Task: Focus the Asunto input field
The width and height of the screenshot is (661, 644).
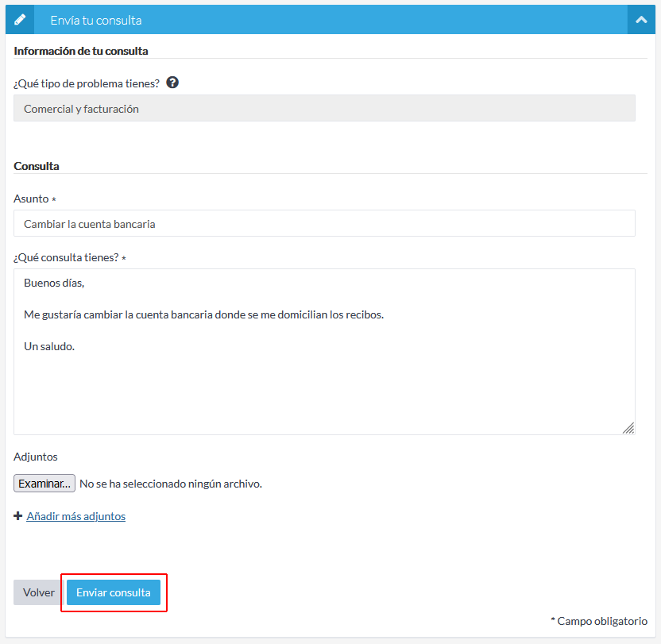Action: point(324,224)
